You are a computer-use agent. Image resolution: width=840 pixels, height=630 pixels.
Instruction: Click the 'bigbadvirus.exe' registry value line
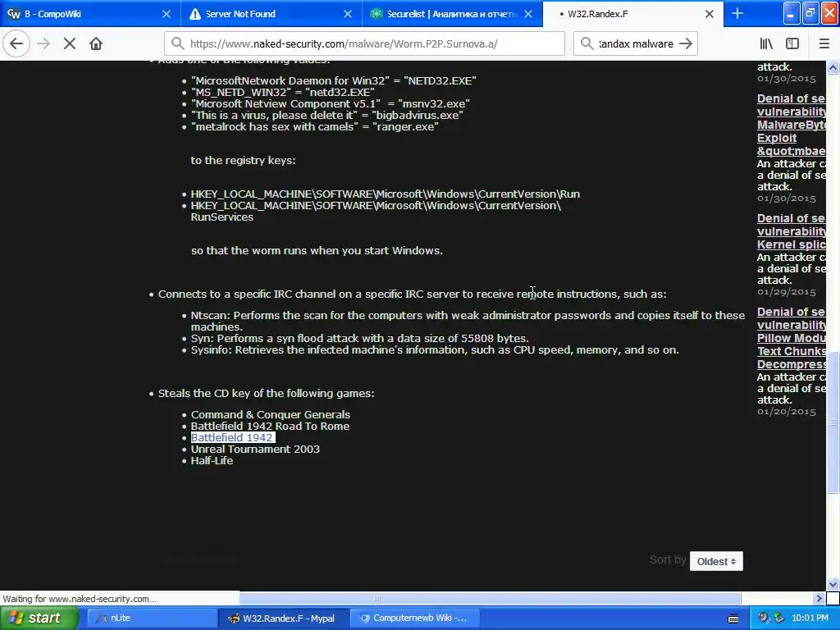[x=326, y=115]
